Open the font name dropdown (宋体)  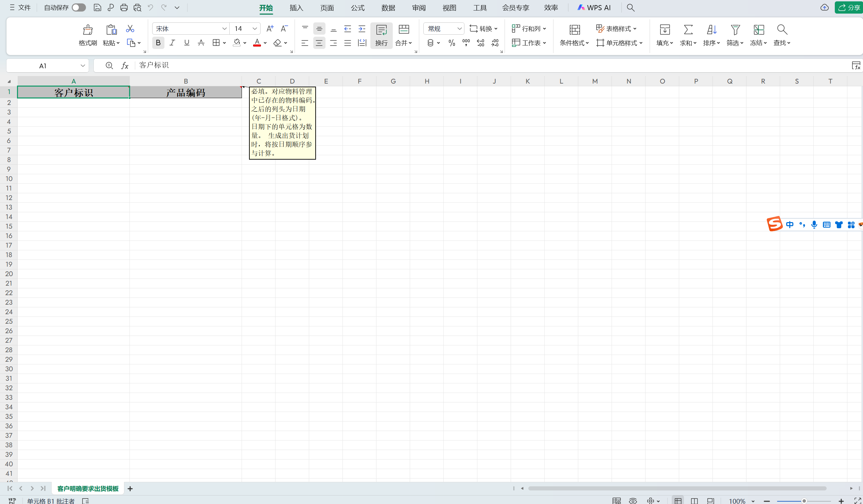click(224, 29)
